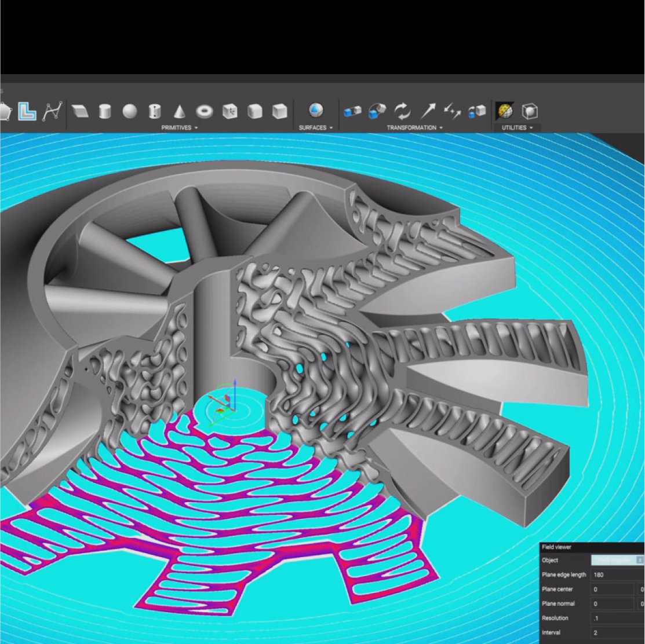Viewport: 645px width, 644px height.
Task: Create a sphere primitive
Action: pos(130,111)
